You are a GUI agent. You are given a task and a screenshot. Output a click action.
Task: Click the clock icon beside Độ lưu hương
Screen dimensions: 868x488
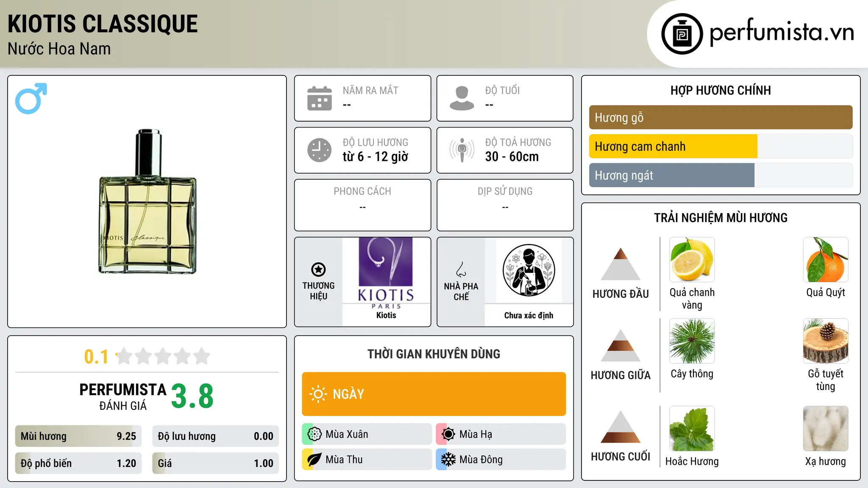(320, 150)
